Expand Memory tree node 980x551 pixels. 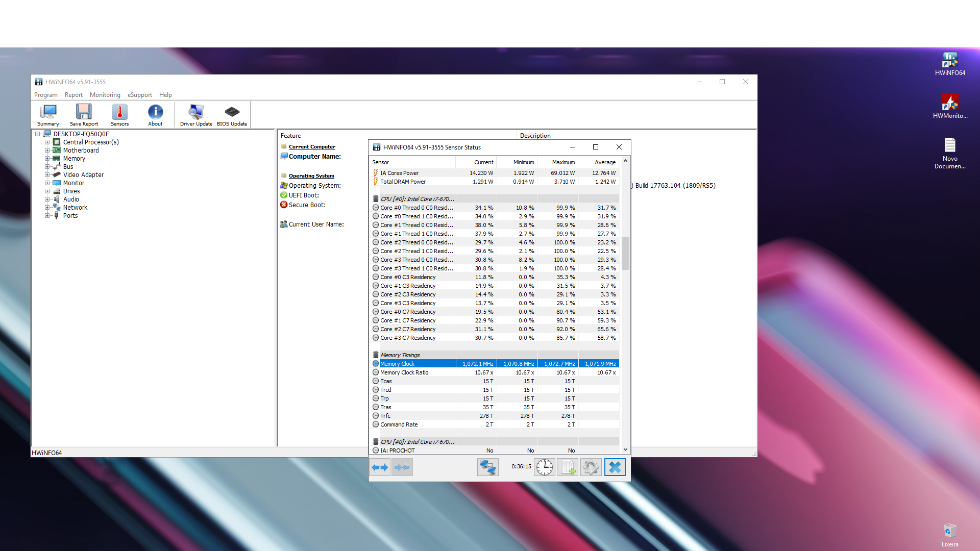pyautogui.click(x=47, y=159)
